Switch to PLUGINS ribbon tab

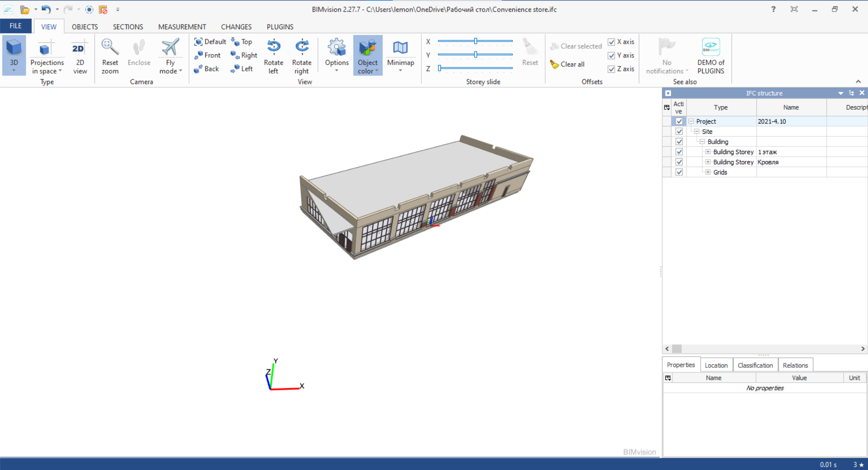click(280, 27)
